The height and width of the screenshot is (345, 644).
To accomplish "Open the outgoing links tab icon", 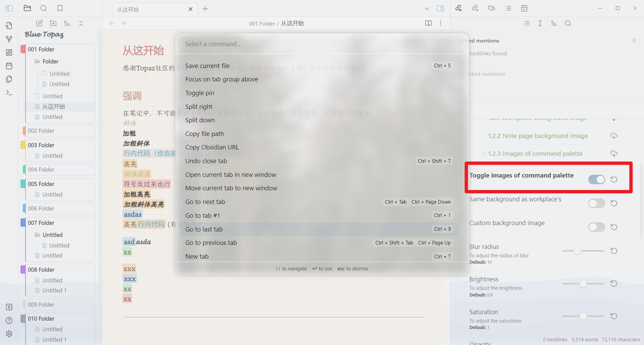I will point(475,8).
